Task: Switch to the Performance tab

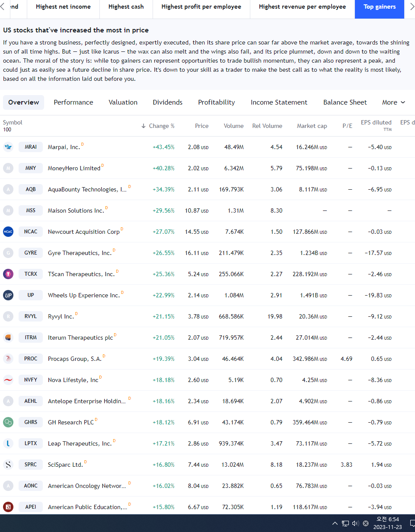Action: (73, 102)
